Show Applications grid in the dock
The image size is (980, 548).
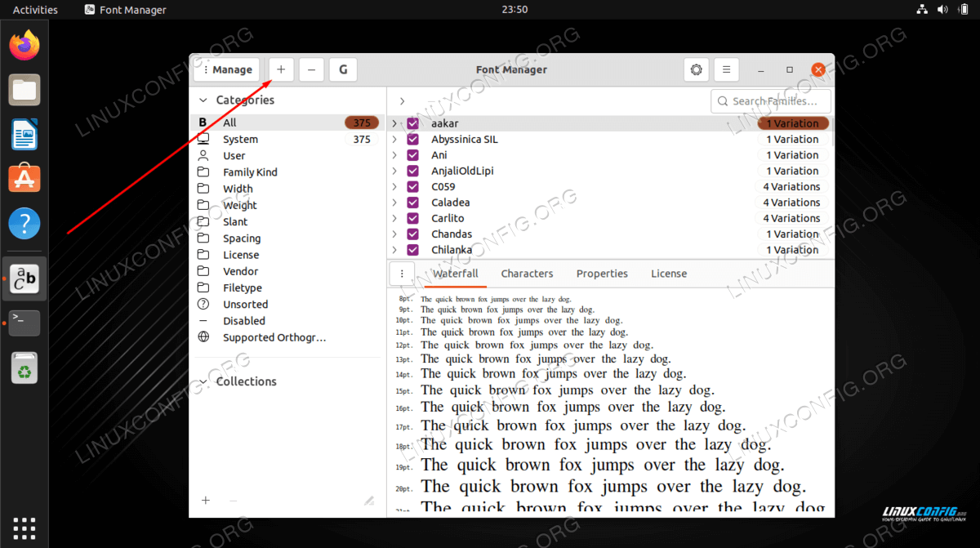point(24,528)
